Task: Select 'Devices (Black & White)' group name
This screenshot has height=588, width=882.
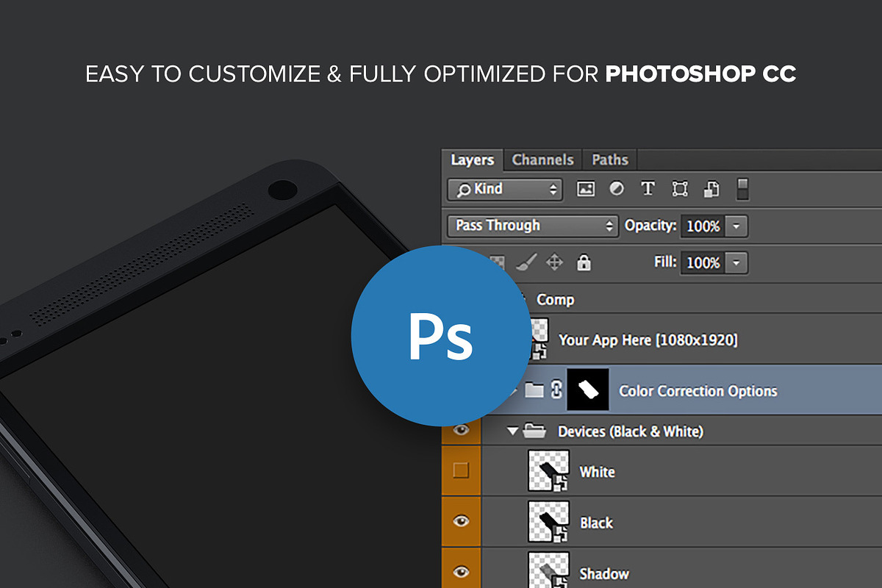Action: click(631, 431)
